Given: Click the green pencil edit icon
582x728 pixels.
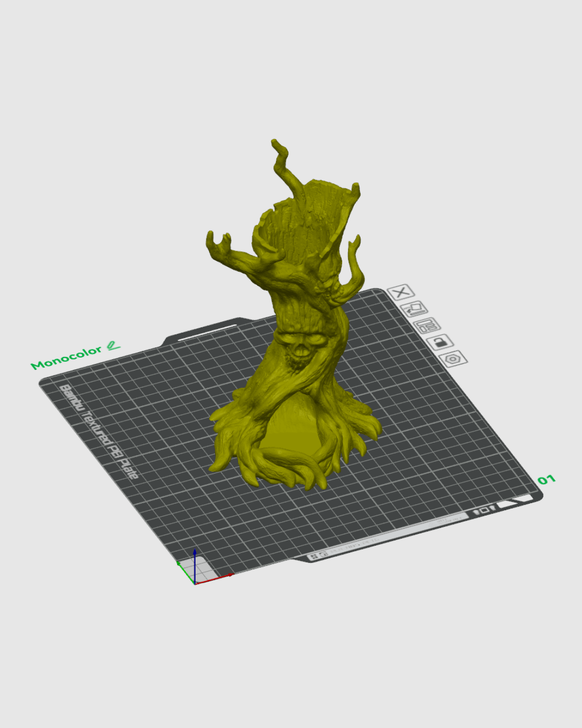Looking at the screenshot, I should click(113, 346).
